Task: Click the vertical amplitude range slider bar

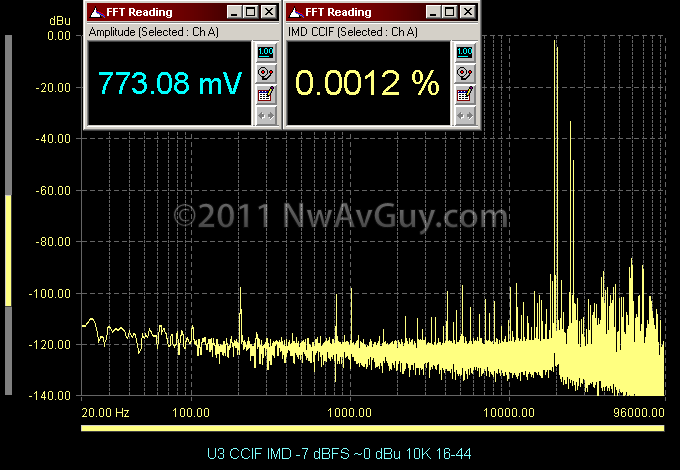Action: (x=8, y=215)
